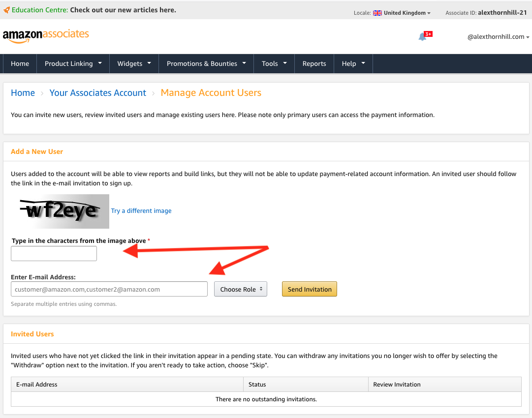
Task: Expand the Tools menu
Action: click(274, 63)
